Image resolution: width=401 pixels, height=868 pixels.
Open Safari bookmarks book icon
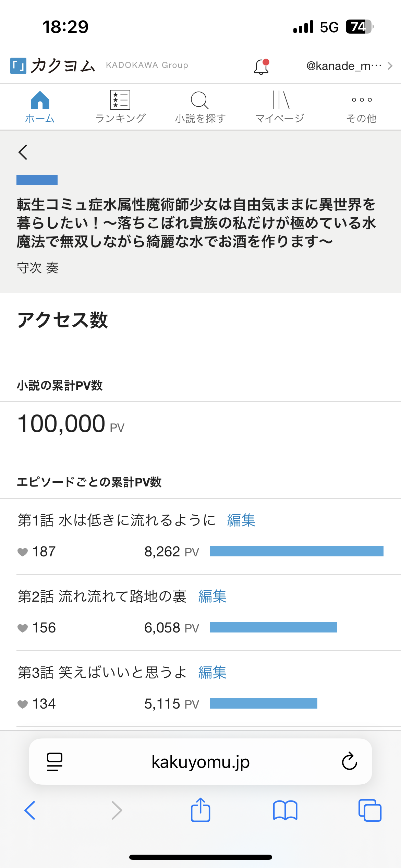pos(285,810)
